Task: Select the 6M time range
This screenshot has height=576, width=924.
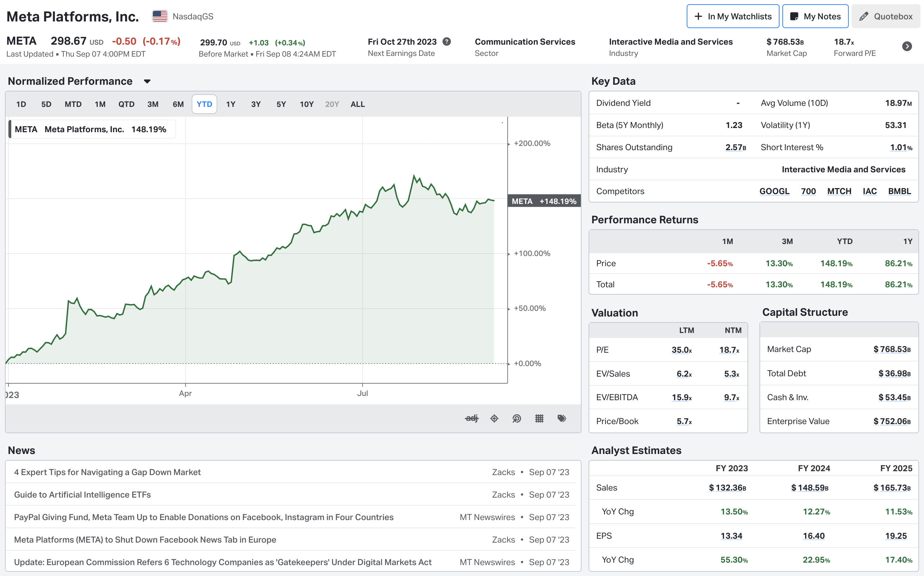Action: tap(178, 104)
